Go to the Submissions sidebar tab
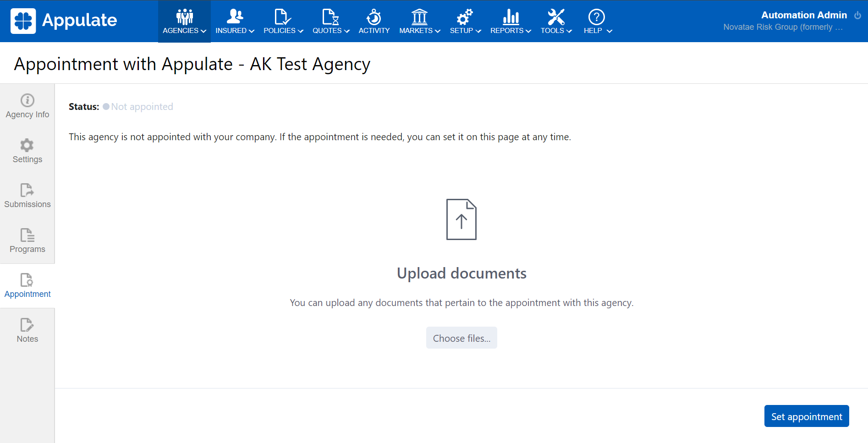 [x=27, y=196]
